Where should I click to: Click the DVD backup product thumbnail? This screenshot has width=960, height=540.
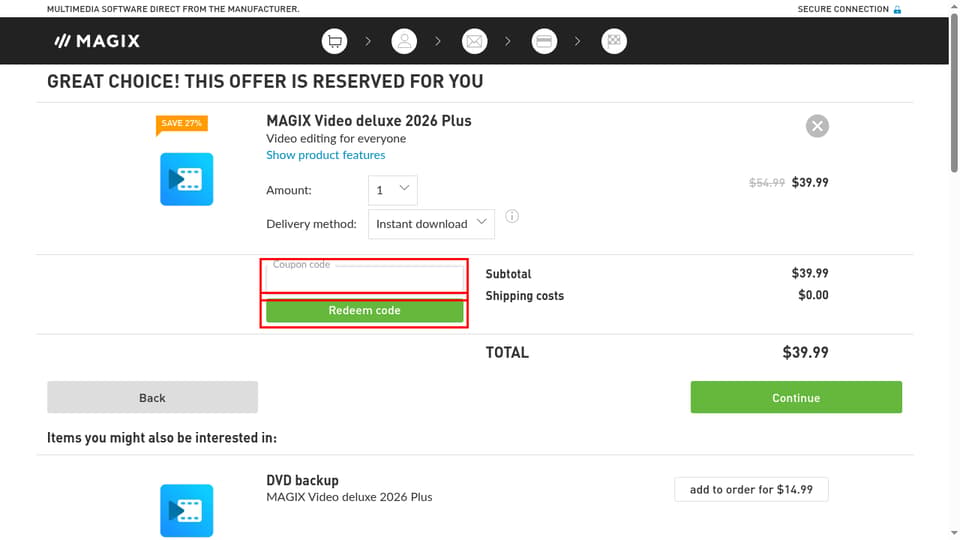[187, 511]
